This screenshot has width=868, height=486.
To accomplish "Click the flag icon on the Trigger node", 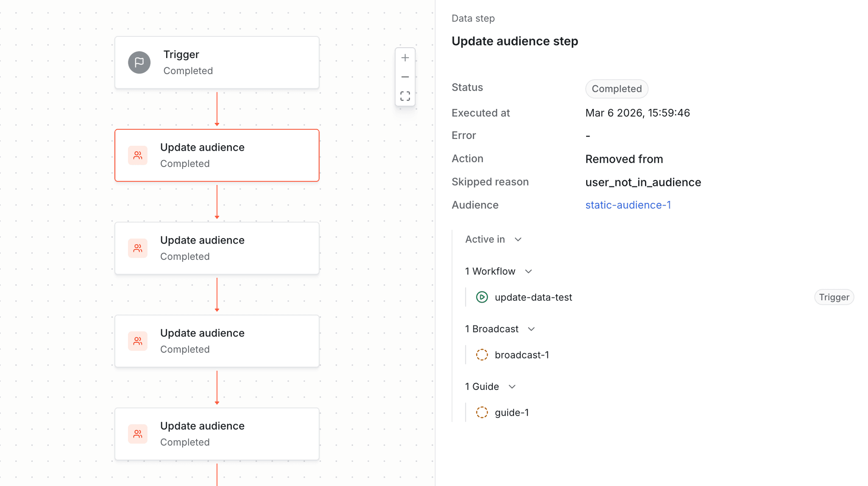I will coord(139,62).
